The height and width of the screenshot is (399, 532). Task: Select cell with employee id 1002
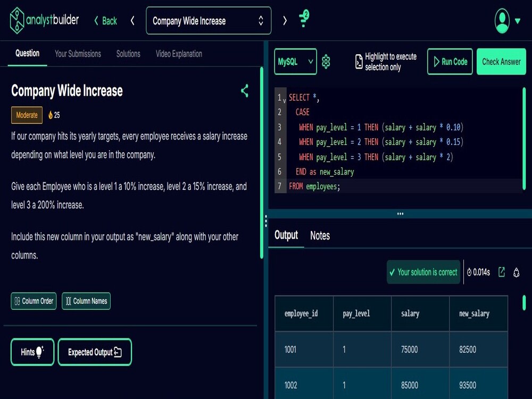304,384
